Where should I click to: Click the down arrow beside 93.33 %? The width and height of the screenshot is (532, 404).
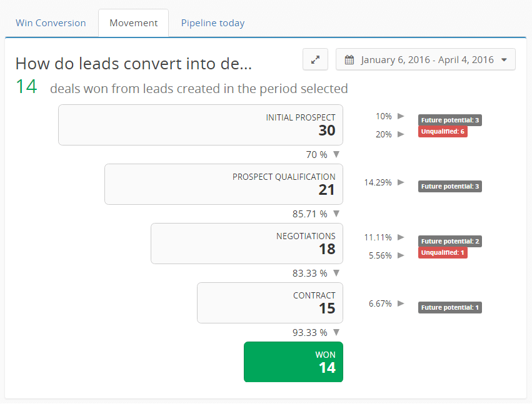tap(336, 333)
